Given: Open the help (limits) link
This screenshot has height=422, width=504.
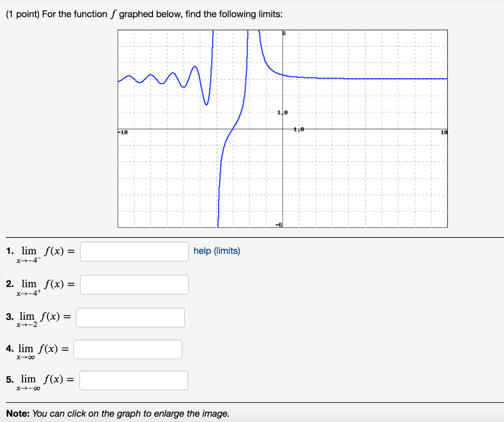Looking at the screenshot, I should pos(217,250).
